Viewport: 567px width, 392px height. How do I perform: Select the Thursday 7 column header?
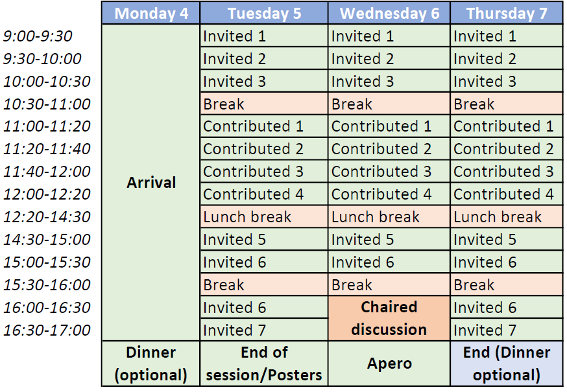[507, 13]
